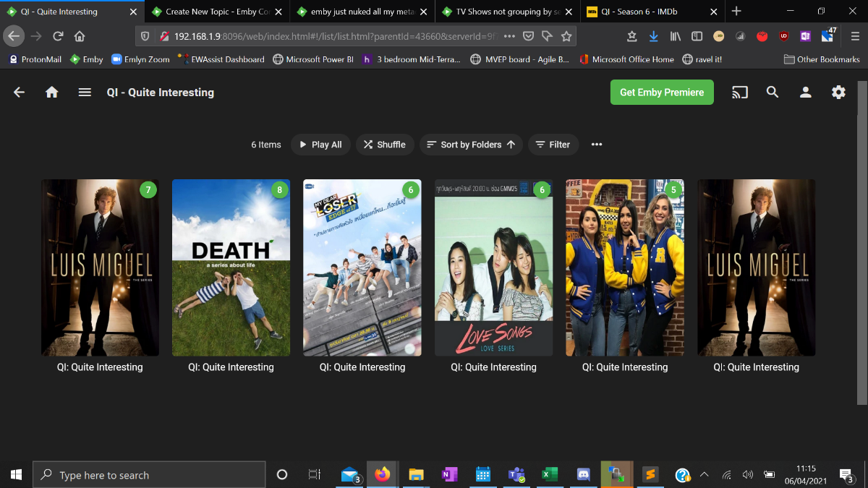The image size is (868, 488).
Task: Open the hamburger navigation menu
Action: point(85,93)
